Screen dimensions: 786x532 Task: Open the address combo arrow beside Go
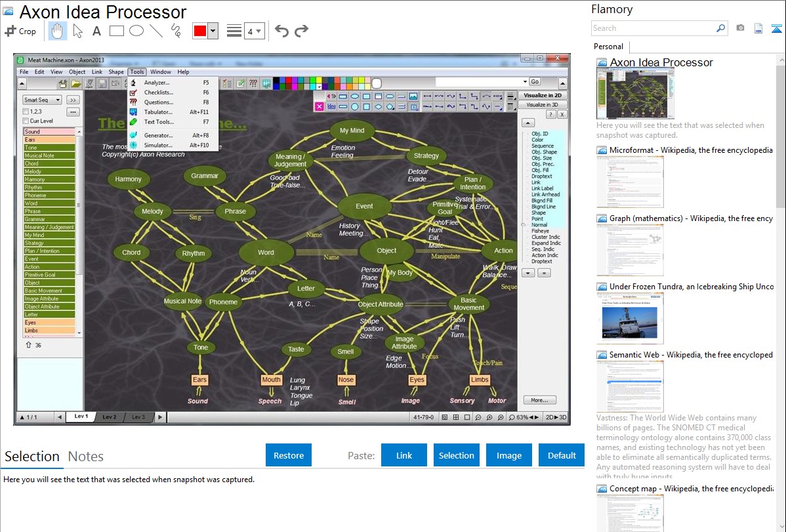coord(525,81)
